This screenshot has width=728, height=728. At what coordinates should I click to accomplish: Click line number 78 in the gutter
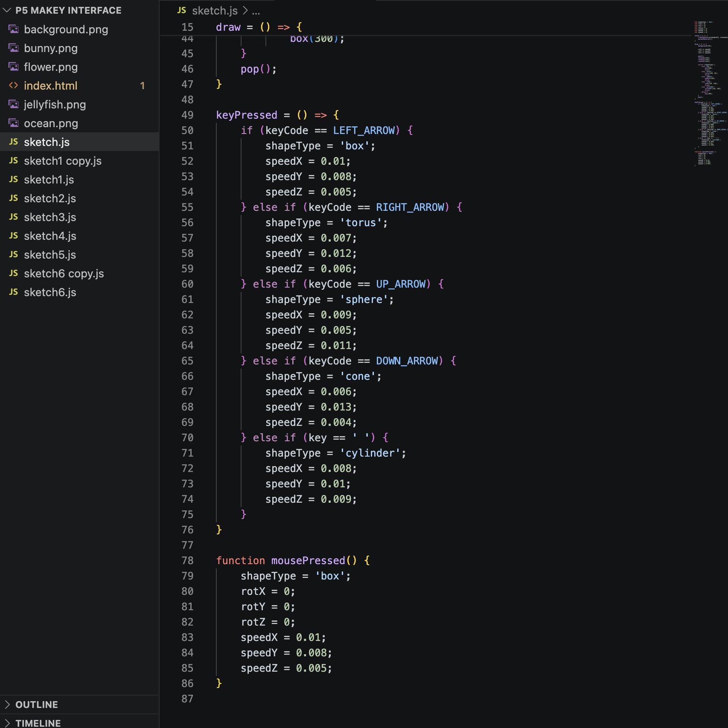click(187, 561)
